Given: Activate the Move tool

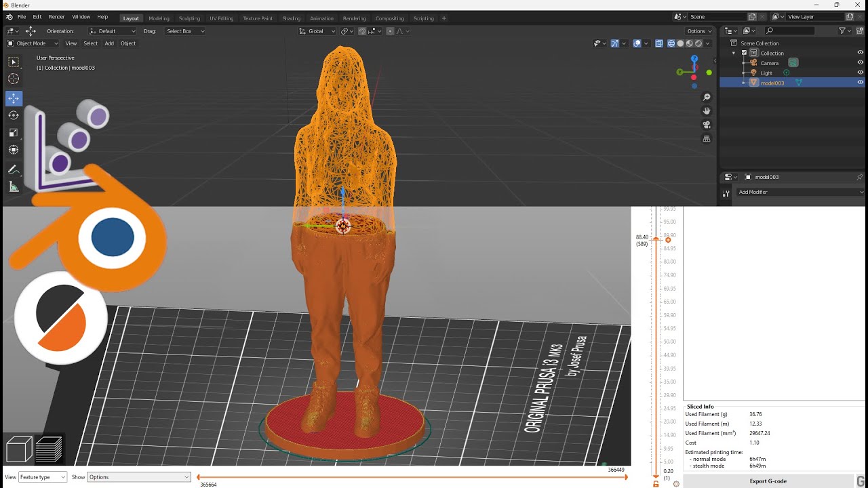Looking at the screenshot, I should click(x=14, y=98).
